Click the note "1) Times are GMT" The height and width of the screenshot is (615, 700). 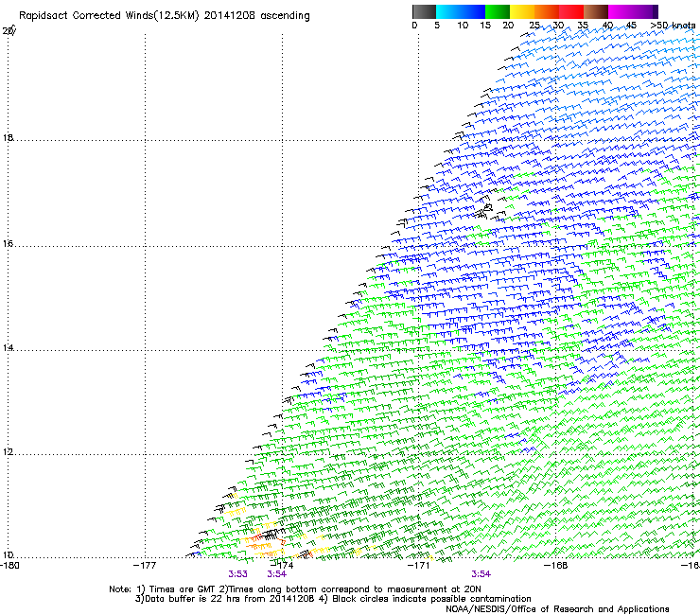[x=176, y=589]
